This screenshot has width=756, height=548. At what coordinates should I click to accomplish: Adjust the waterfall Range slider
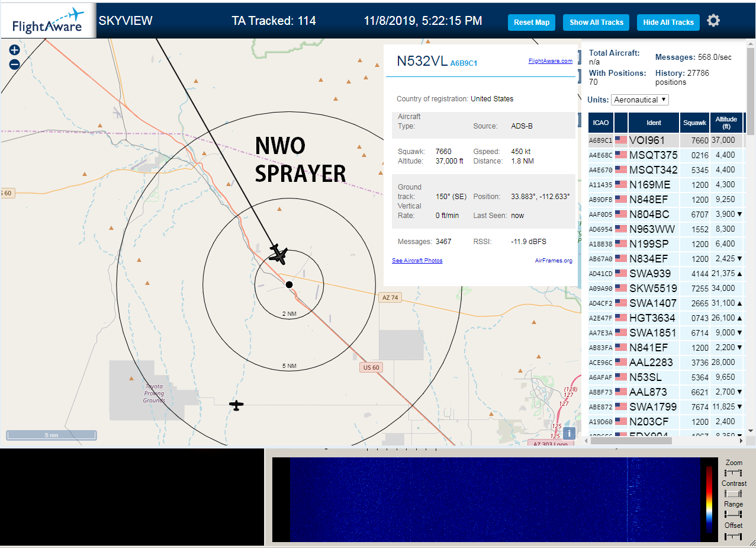point(734,514)
